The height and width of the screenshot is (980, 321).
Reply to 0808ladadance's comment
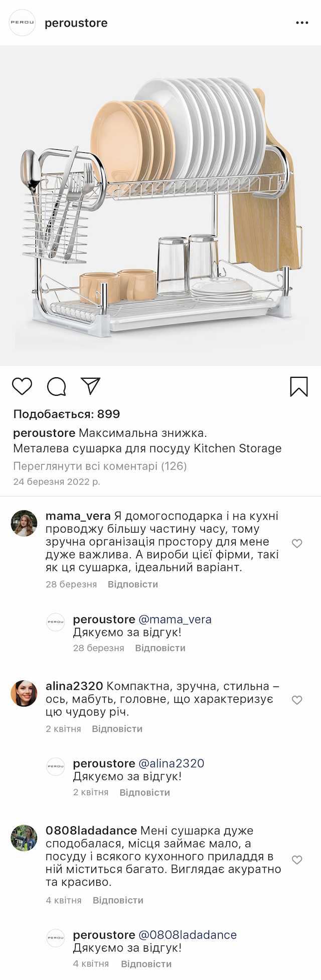[x=118, y=900]
